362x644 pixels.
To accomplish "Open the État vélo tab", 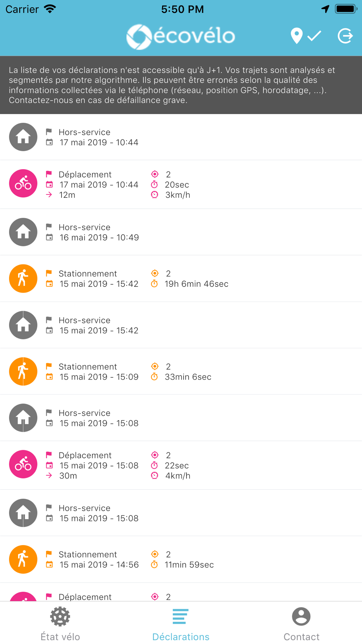I will point(60,624).
